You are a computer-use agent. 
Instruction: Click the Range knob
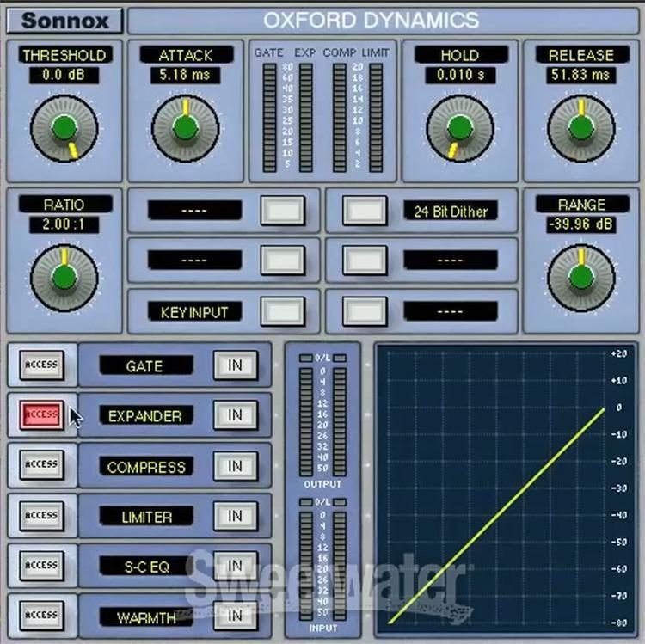point(581,278)
